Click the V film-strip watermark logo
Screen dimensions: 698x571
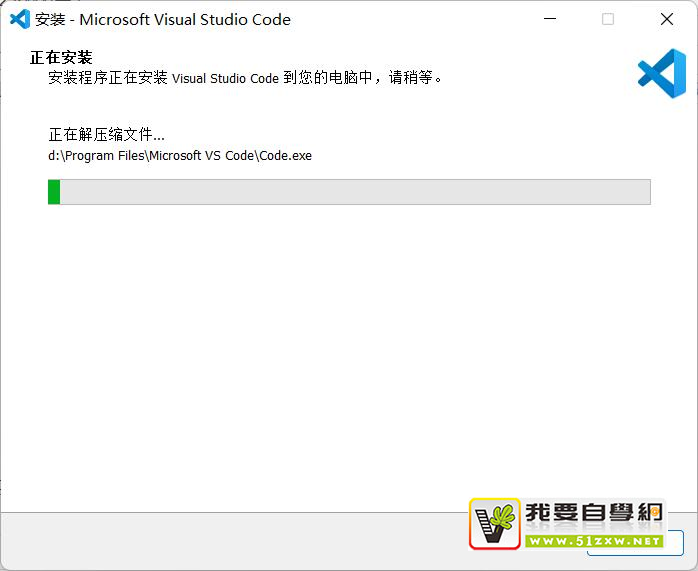pos(495,524)
